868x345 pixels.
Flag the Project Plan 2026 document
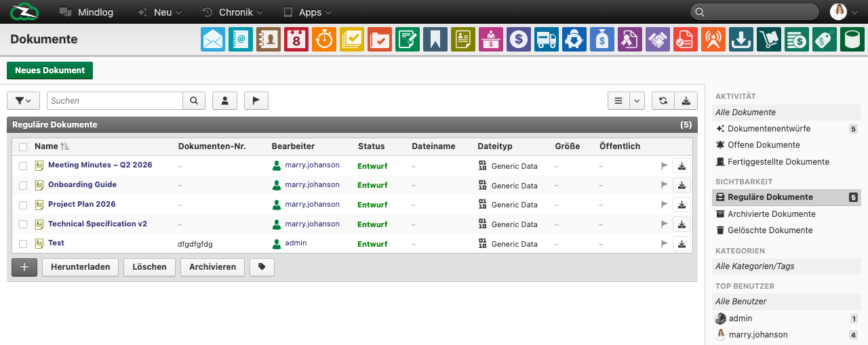pyautogui.click(x=665, y=205)
